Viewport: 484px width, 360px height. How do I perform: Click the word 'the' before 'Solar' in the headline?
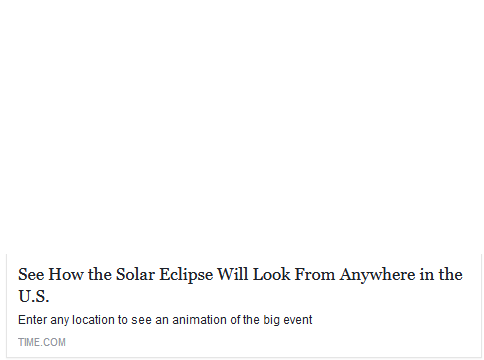coord(100,275)
